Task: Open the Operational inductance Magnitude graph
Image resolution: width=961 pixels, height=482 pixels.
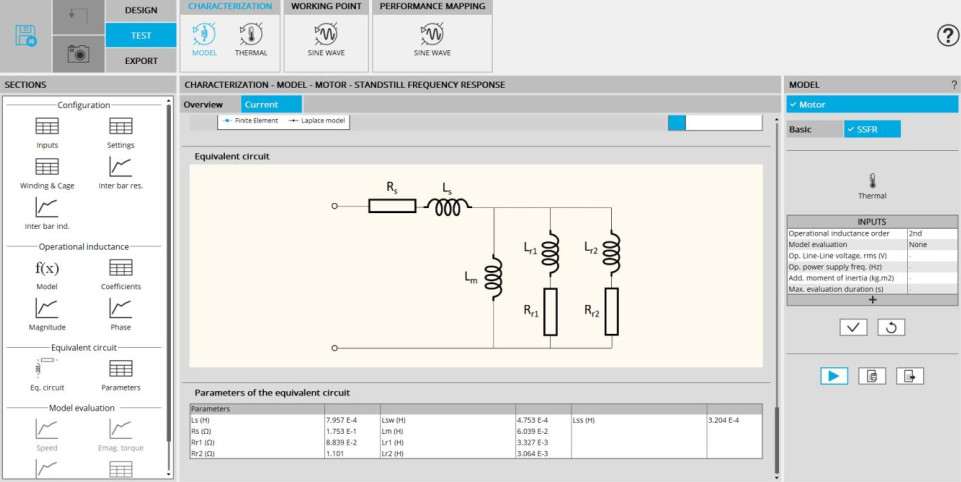Action: 47,314
